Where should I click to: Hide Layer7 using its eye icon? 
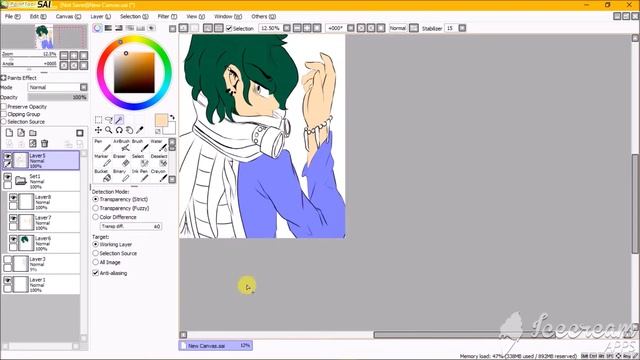[13, 219]
